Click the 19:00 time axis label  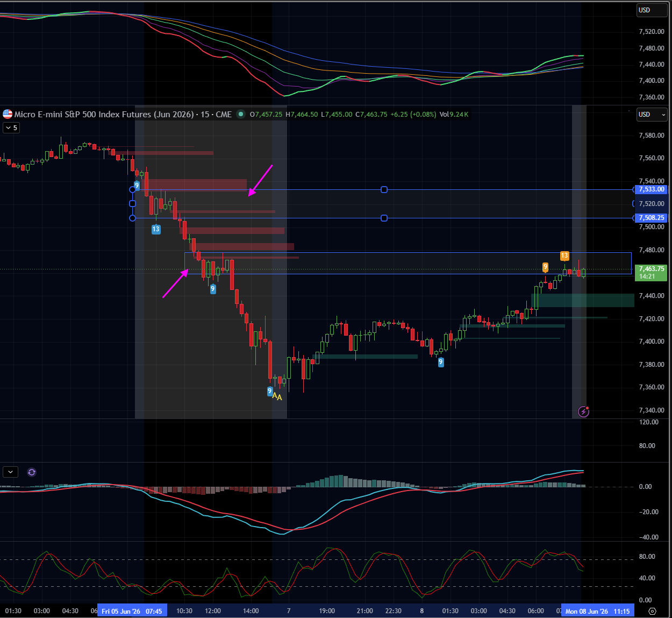327,610
